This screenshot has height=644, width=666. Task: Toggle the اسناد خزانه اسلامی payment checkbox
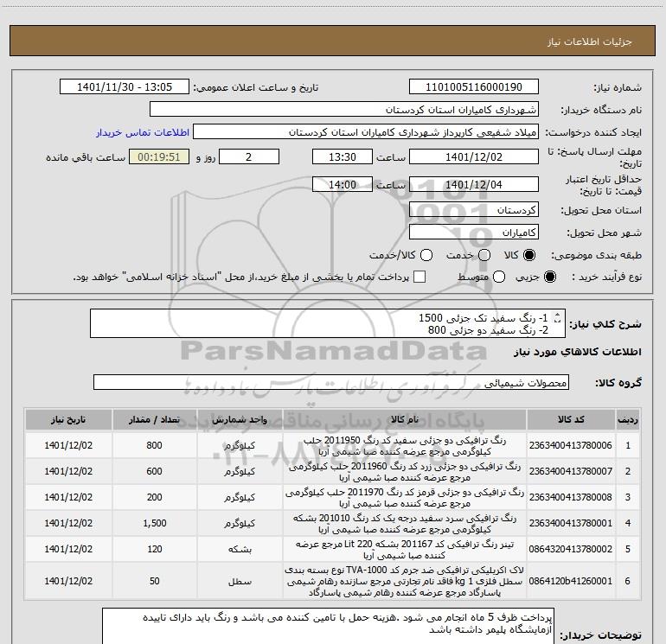[419, 277]
